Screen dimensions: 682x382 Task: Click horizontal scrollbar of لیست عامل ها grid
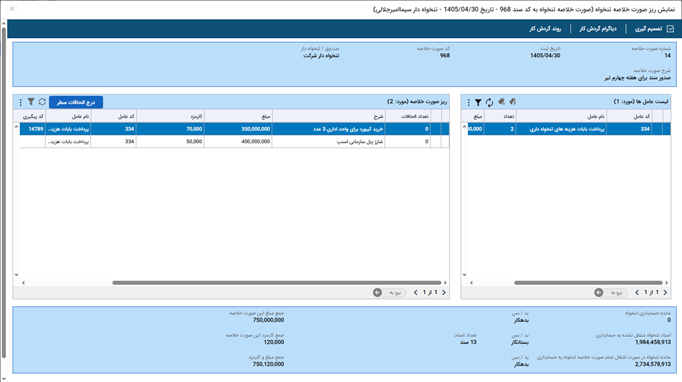click(x=588, y=282)
